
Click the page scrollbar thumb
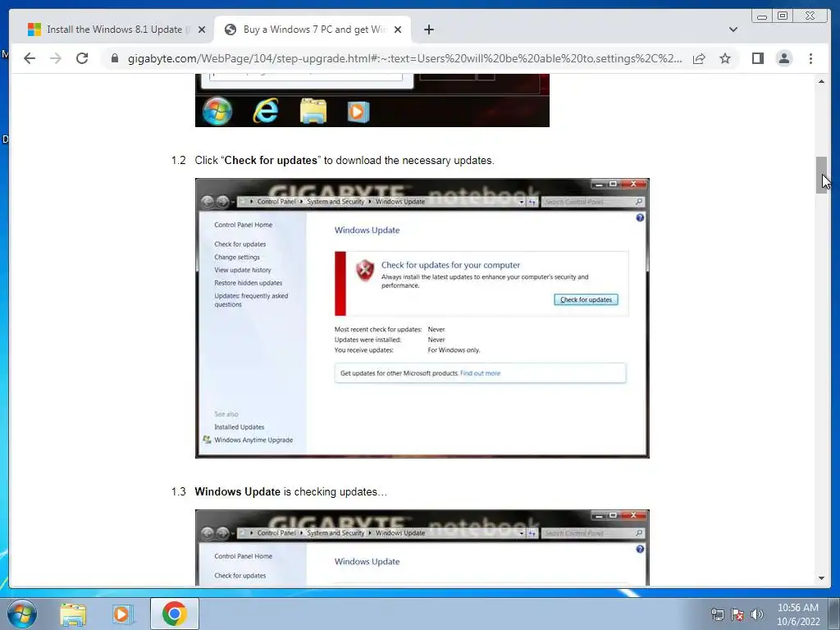[x=821, y=176]
